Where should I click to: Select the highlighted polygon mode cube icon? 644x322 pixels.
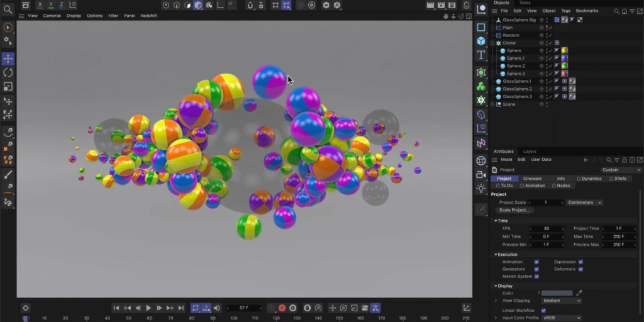pos(198,5)
